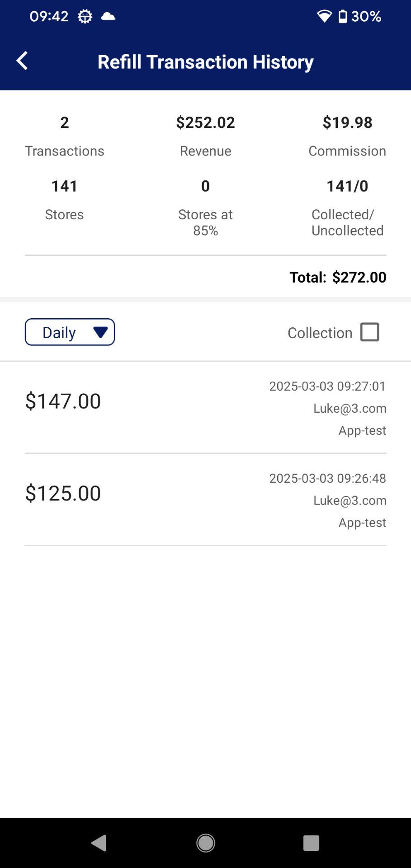Tap the Android home circle button
The image size is (411, 868).
coord(206,843)
